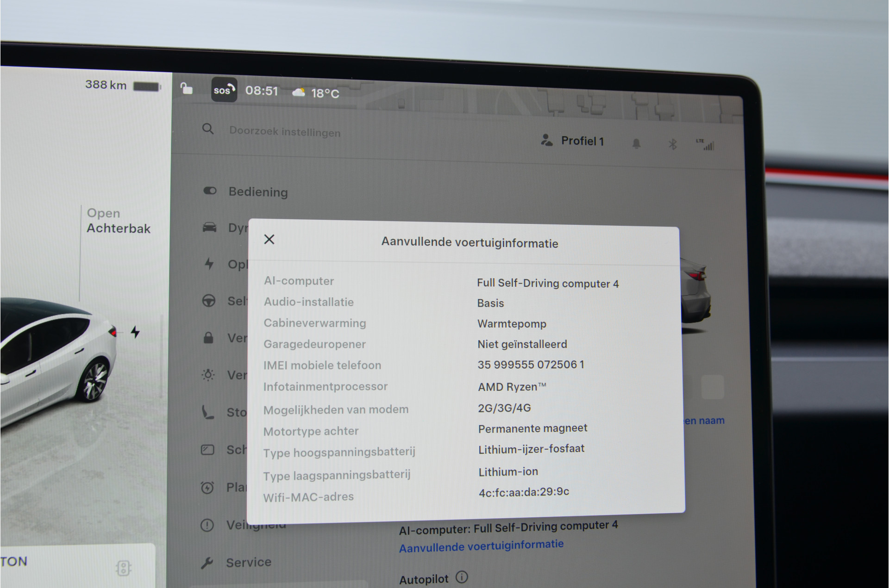Tap Open Achterbak to open the trunk
The height and width of the screenshot is (588, 889).
point(119,221)
